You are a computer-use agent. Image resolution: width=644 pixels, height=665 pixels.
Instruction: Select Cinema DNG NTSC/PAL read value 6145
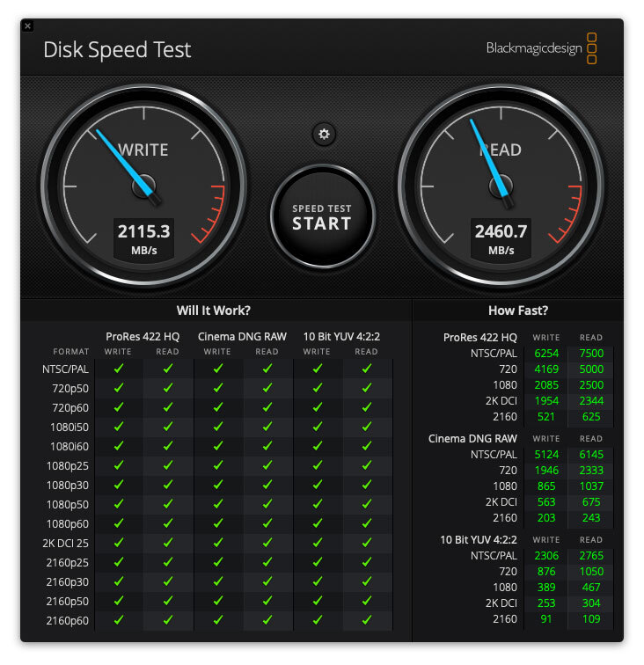(x=591, y=455)
